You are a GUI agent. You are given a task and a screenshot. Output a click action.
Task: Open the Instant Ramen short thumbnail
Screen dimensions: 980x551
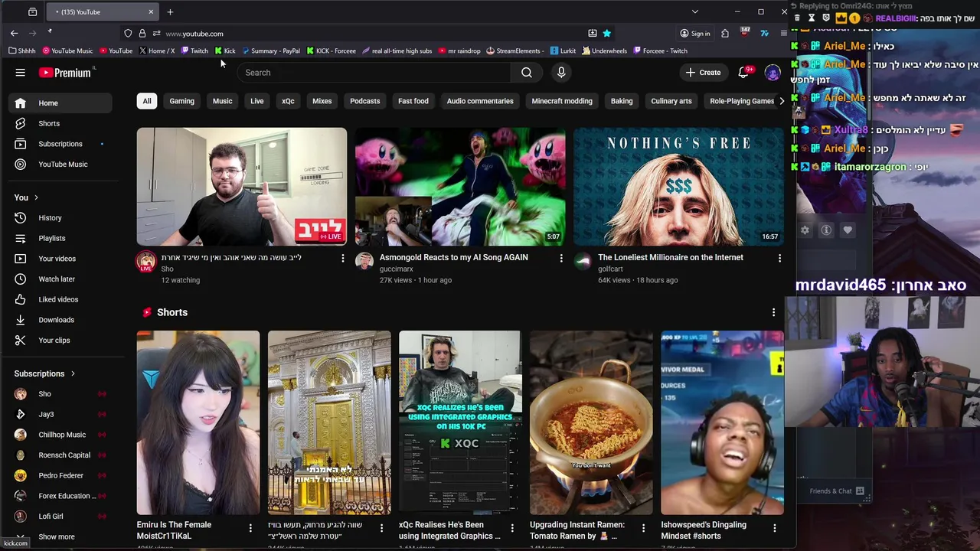(591, 422)
